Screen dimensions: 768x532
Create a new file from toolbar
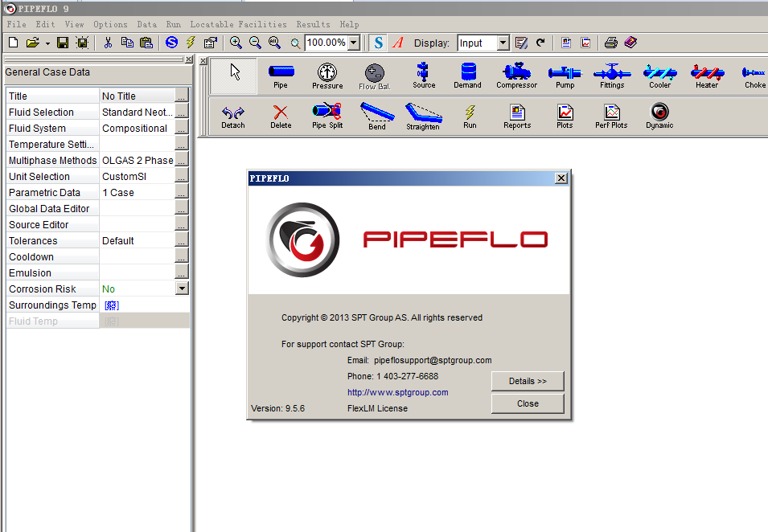[13, 43]
